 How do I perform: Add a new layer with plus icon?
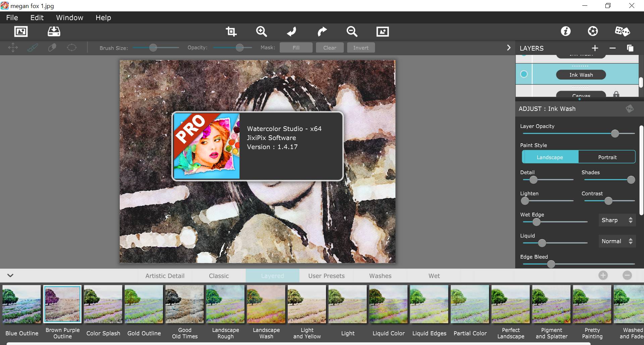click(595, 48)
